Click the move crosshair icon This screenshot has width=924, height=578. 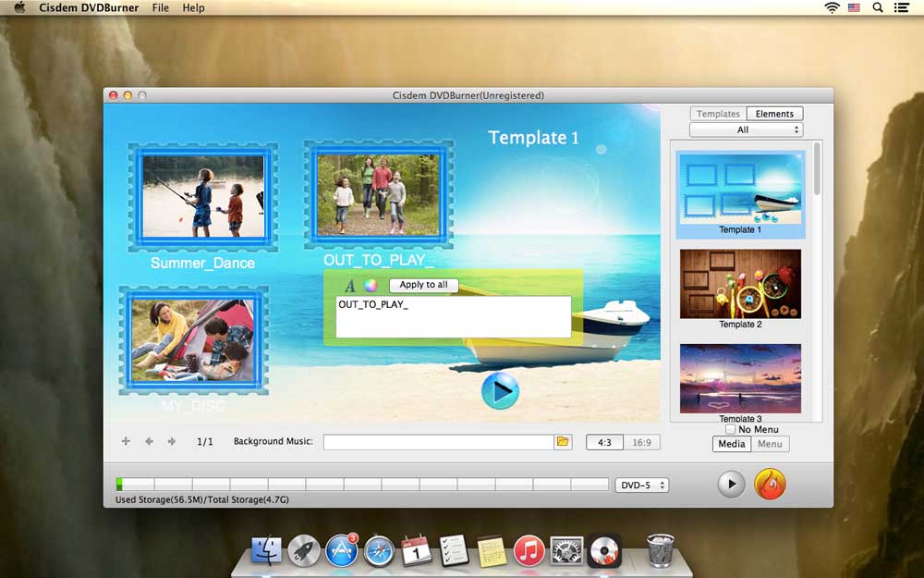[127, 442]
